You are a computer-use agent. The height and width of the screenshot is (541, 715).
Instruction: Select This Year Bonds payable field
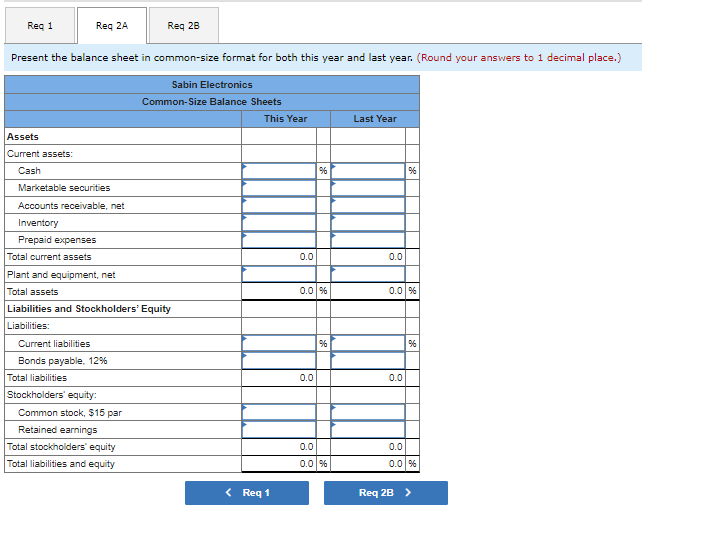point(279,360)
